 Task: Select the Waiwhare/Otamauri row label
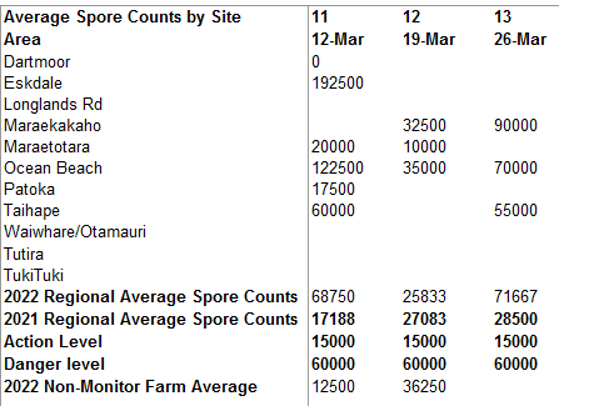(x=75, y=232)
